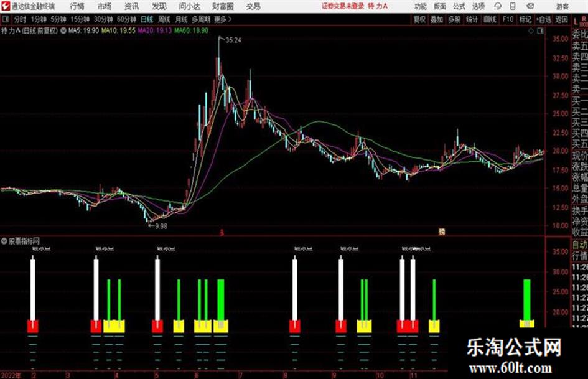The height and width of the screenshot is (379, 588).
Task: Click the customer service headset icon
Action: pyautogui.click(x=498, y=6)
